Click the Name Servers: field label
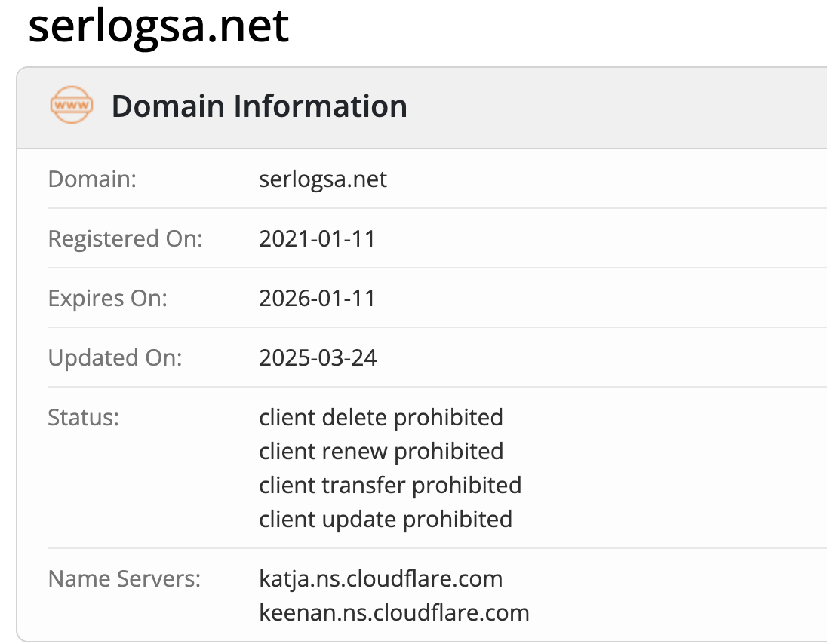The width and height of the screenshot is (827, 644). (x=125, y=578)
